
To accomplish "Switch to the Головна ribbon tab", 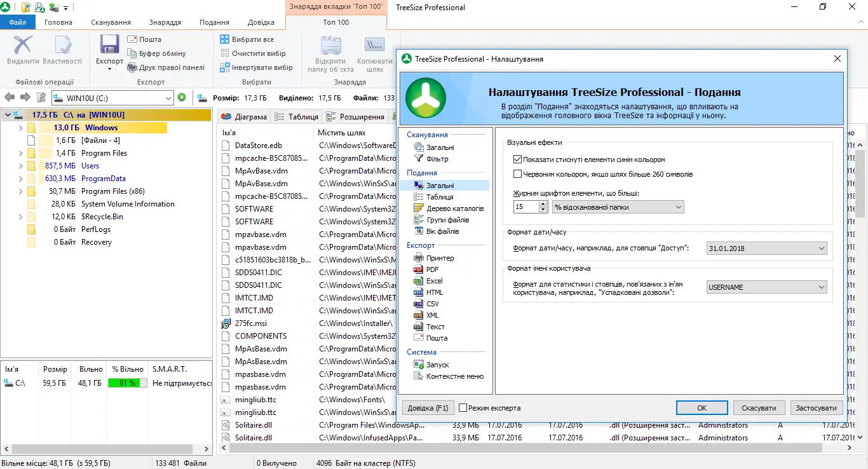I will (58, 22).
